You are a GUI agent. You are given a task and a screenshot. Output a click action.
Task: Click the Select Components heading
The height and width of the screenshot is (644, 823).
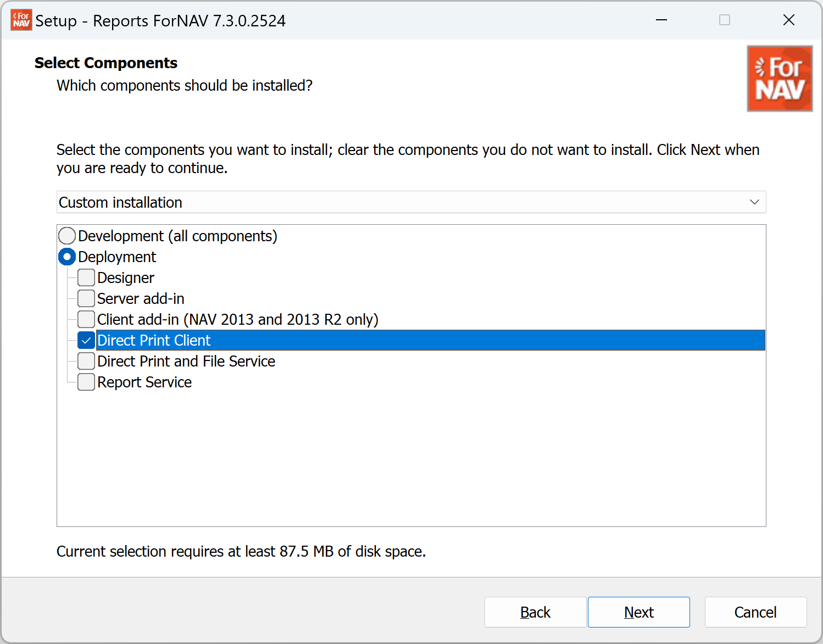pos(106,63)
